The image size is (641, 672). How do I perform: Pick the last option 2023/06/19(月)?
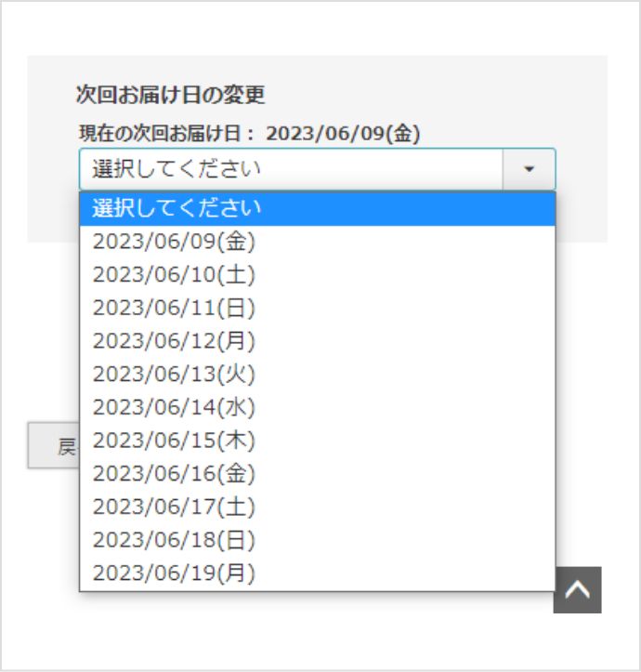317,573
